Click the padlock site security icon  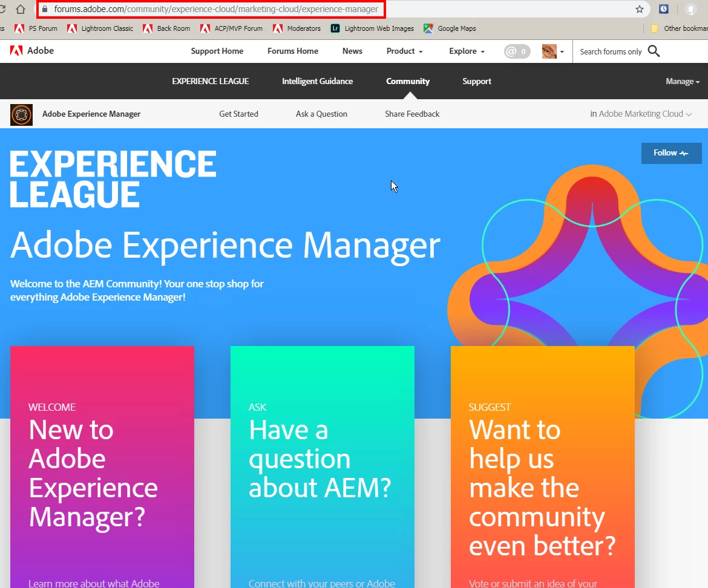[x=45, y=9]
